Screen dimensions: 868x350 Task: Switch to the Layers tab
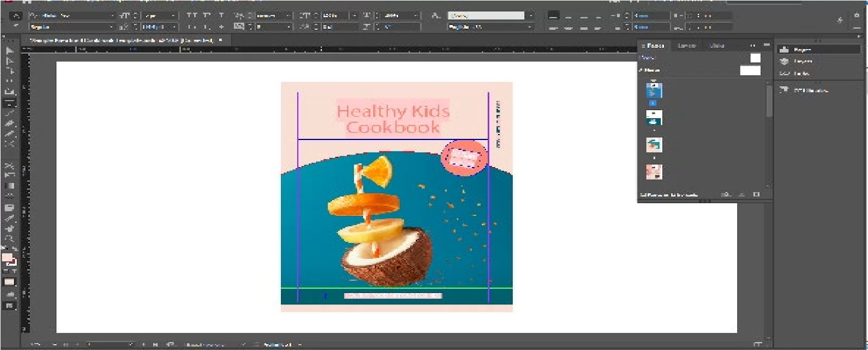point(687,46)
